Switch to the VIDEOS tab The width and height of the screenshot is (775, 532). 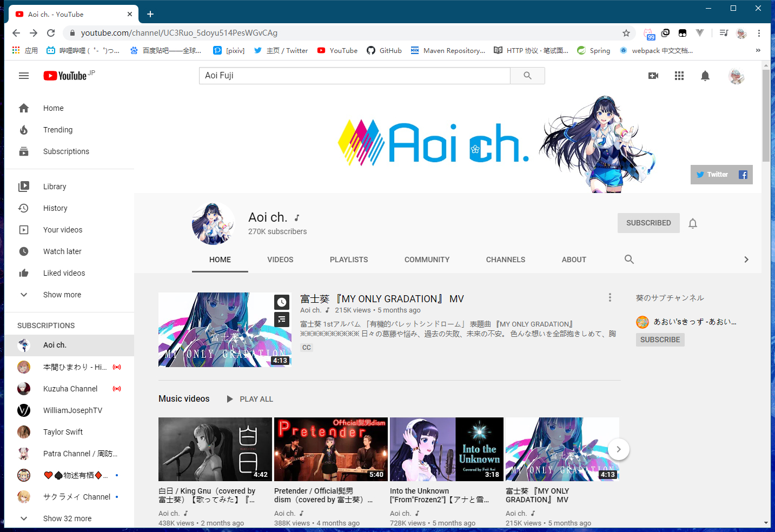pos(280,260)
